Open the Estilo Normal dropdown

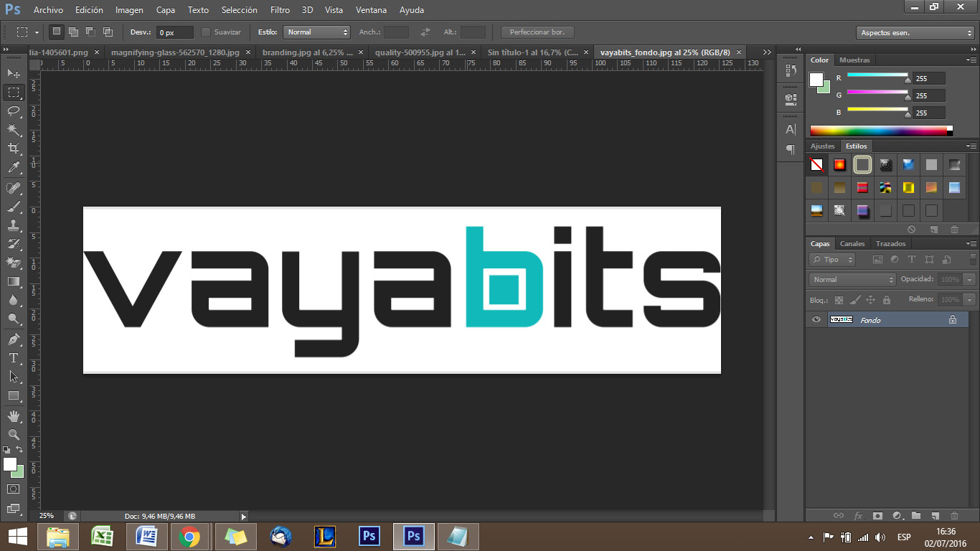click(x=316, y=32)
